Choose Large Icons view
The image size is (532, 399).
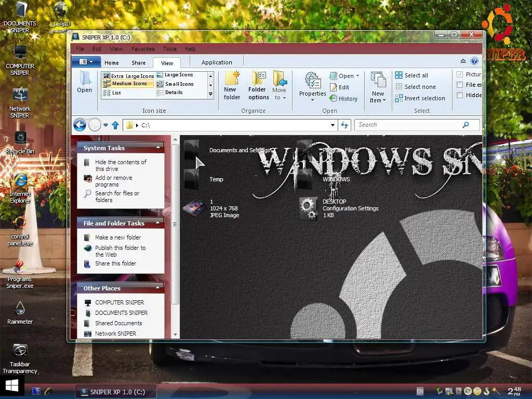[175, 75]
